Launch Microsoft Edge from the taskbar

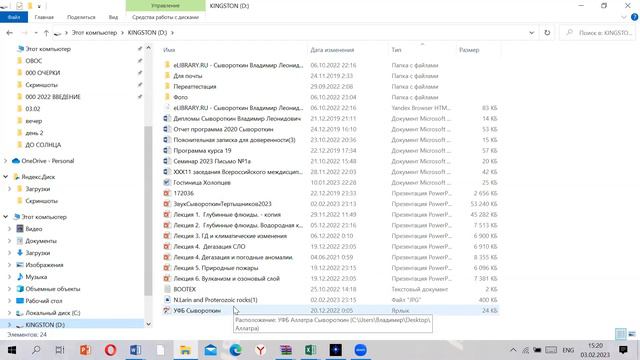tap(236, 350)
